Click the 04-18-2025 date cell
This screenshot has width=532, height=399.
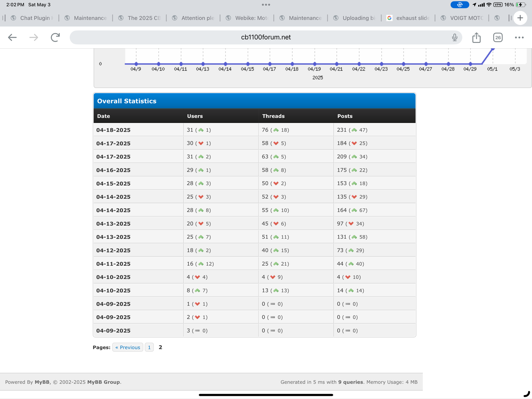click(138, 130)
